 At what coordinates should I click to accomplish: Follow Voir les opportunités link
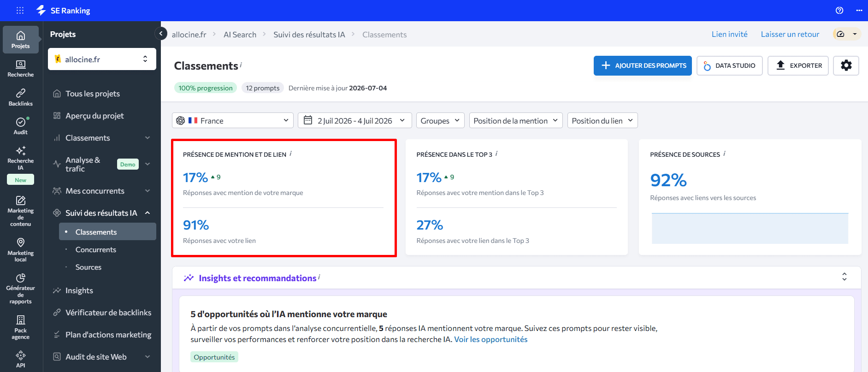(491, 339)
